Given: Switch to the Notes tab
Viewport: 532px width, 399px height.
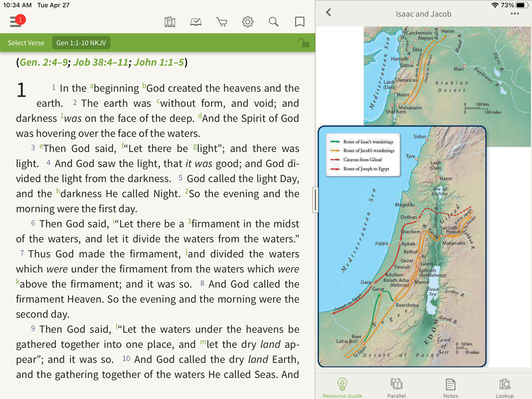Looking at the screenshot, I should point(451,388).
